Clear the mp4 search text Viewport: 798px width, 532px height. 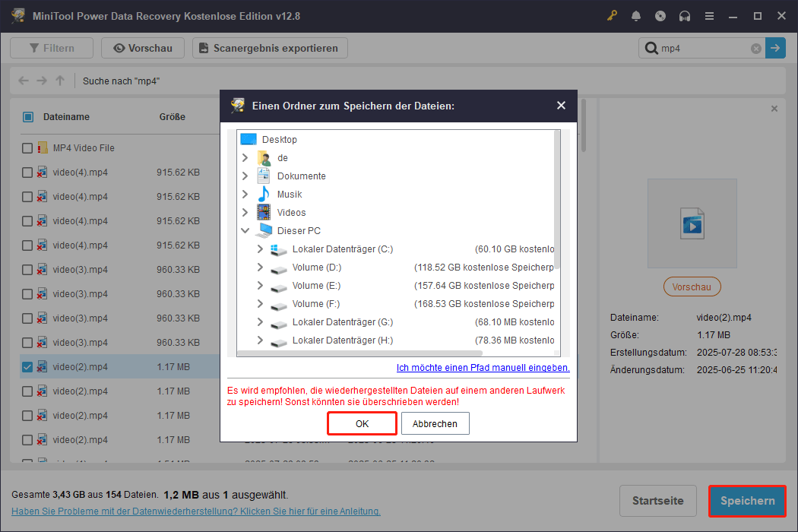(756, 49)
